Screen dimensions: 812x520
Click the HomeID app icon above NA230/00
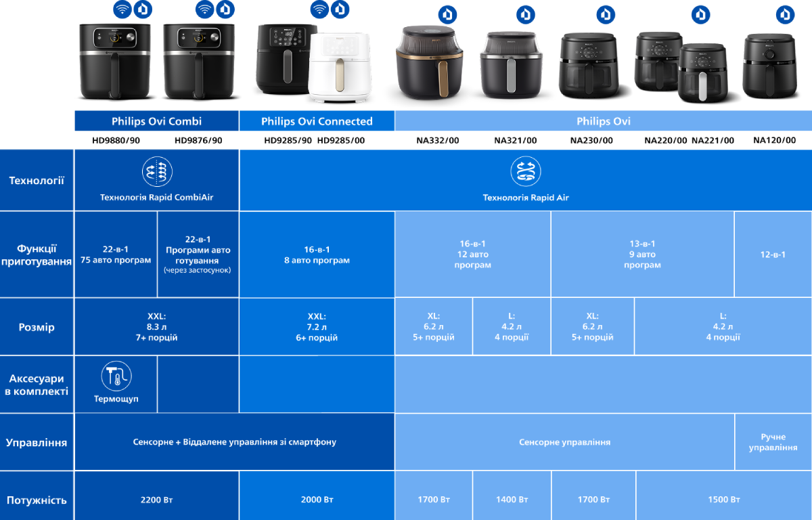606,15
